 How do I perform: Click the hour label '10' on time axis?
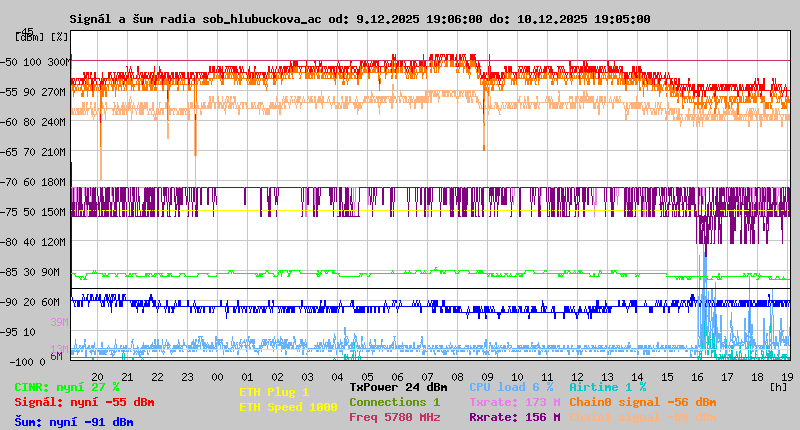point(517,377)
